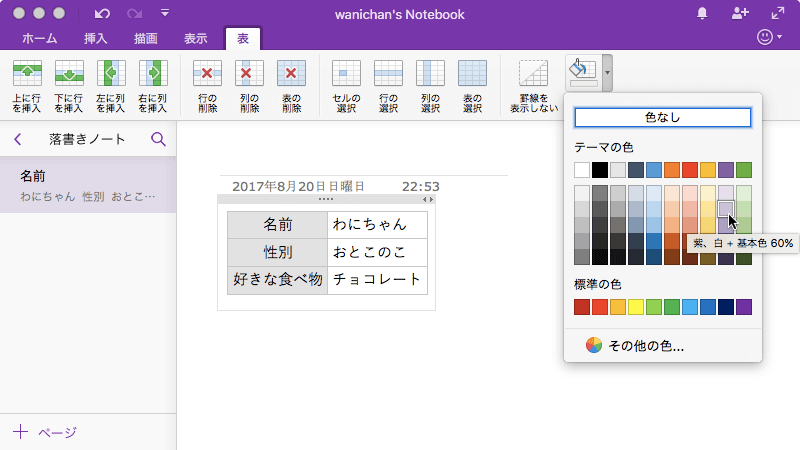The width and height of the screenshot is (800, 450).
Task: Add a new page (ページ)
Action: pyautogui.click(x=45, y=432)
